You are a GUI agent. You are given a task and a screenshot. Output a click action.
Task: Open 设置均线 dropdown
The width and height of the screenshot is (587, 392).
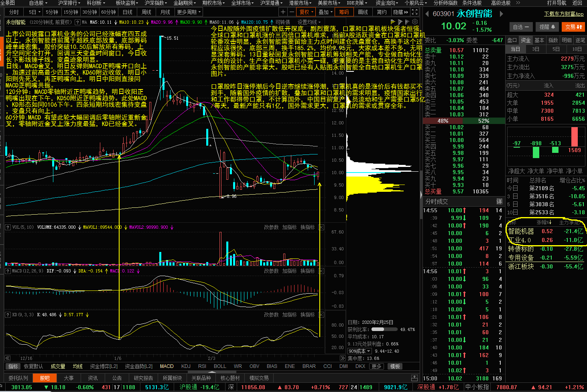click(309, 22)
